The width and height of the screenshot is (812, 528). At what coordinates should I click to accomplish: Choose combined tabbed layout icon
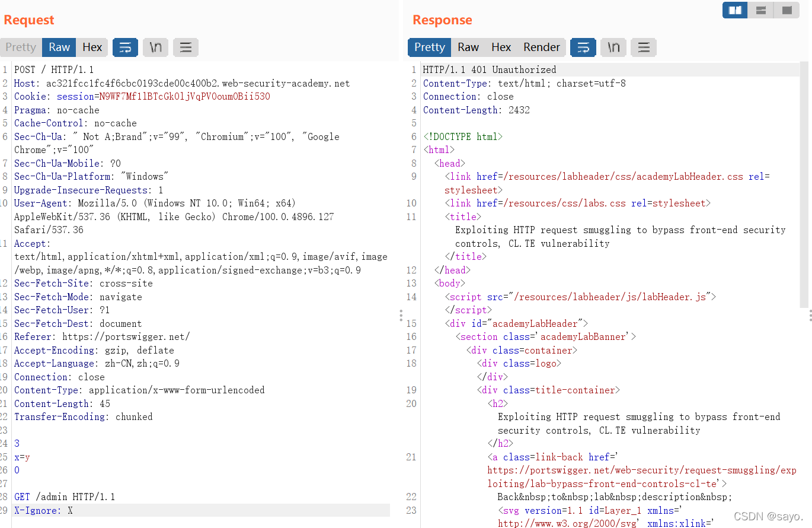tap(787, 10)
